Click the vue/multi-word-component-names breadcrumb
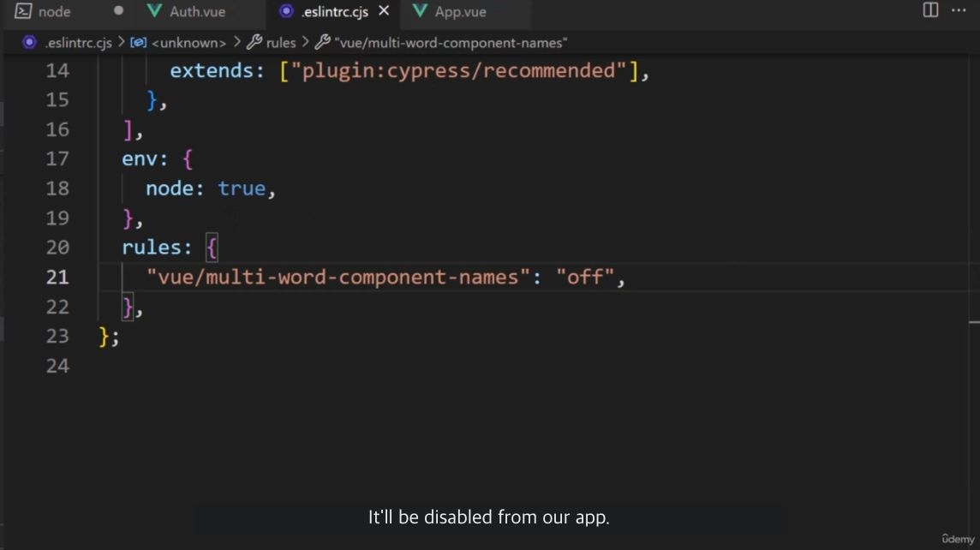980x550 pixels. click(451, 43)
